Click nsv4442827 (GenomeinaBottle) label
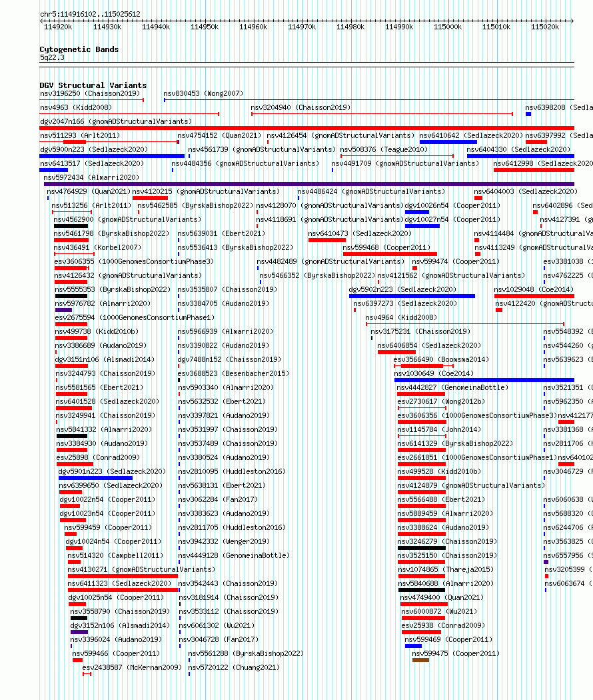 (x=452, y=387)
